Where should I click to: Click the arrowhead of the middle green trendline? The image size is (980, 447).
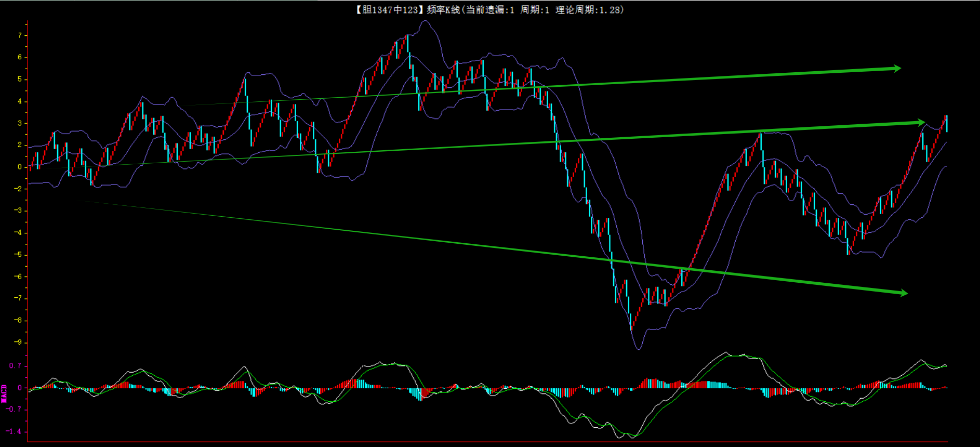tap(921, 123)
